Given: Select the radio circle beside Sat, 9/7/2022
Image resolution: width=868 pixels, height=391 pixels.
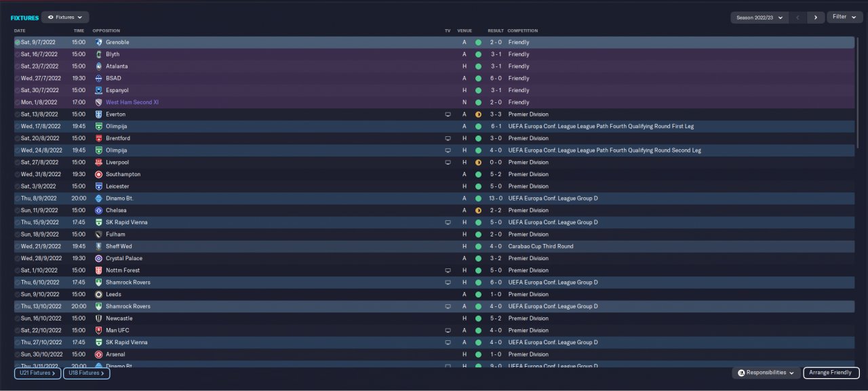Looking at the screenshot, I should point(18,42).
